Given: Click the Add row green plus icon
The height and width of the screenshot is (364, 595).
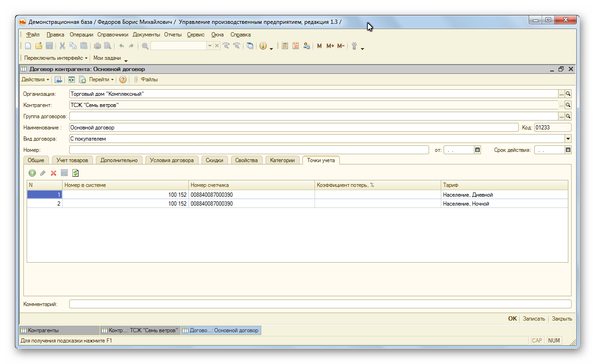Looking at the screenshot, I should (x=32, y=173).
